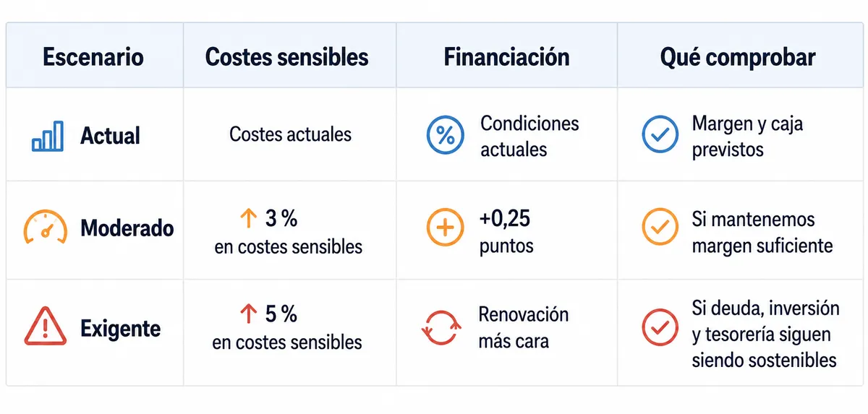
Task: Click the orange checkmark beside margen suficiente
Action: pyautogui.click(x=660, y=228)
